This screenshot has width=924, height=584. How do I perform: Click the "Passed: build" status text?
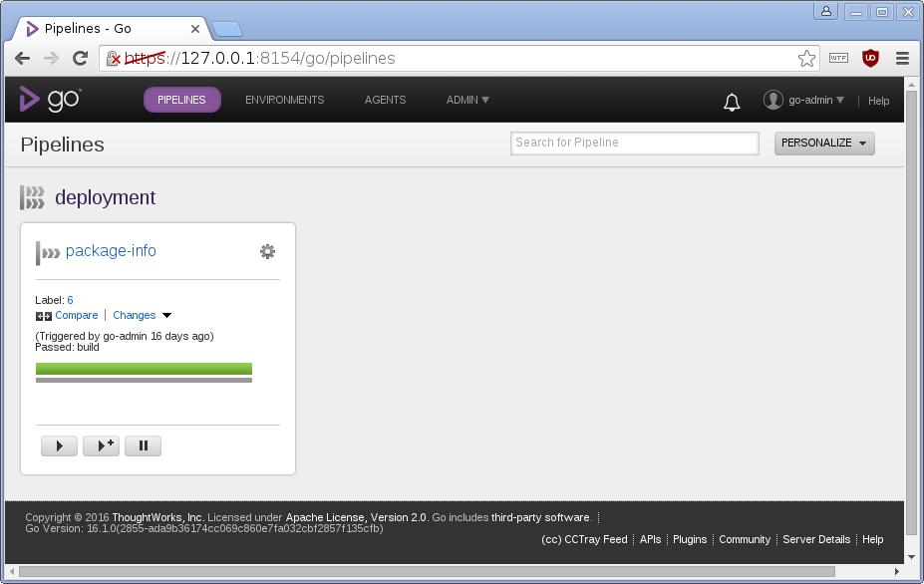[x=67, y=347]
